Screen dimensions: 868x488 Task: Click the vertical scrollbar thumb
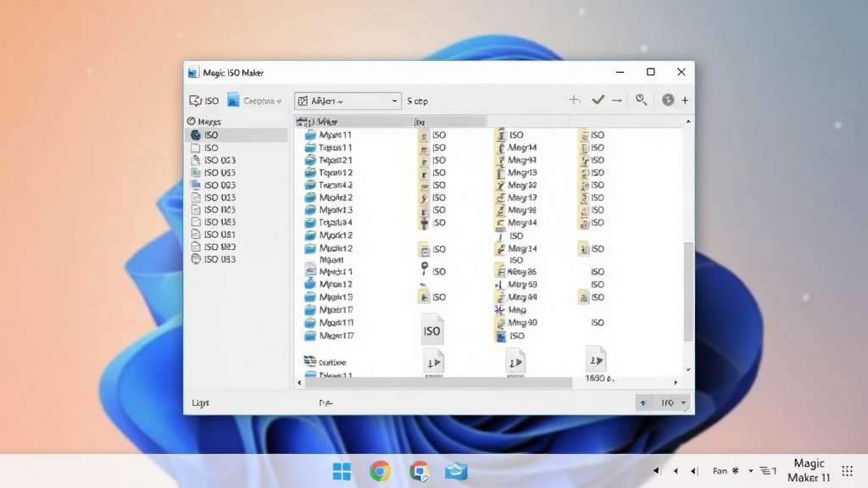pyautogui.click(x=688, y=291)
